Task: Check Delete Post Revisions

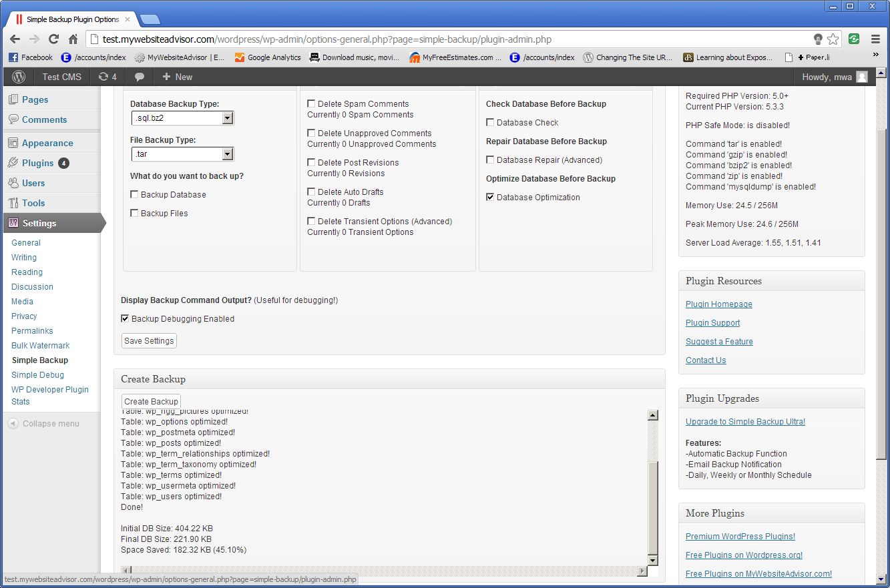Action: [x=311, y=163]
